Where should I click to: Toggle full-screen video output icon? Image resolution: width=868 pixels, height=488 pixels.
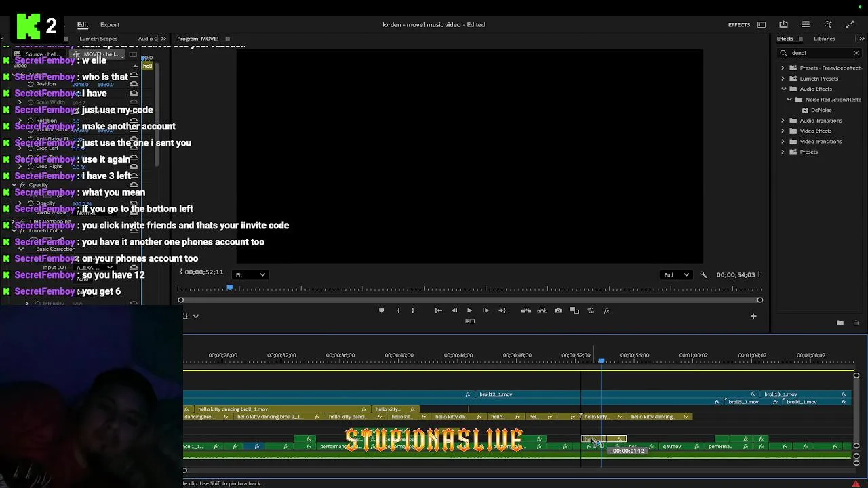coord(850,24)
